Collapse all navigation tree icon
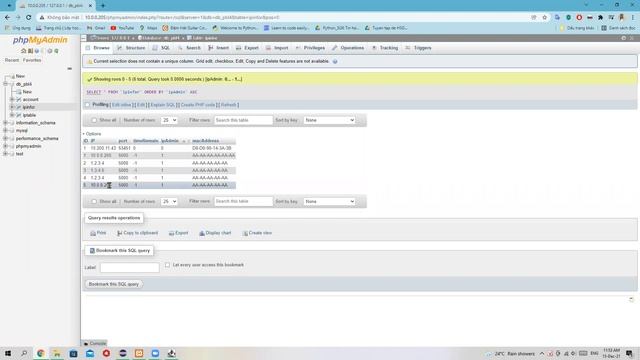The width and height of the screenshot is (640, 360). pos(69,69)
